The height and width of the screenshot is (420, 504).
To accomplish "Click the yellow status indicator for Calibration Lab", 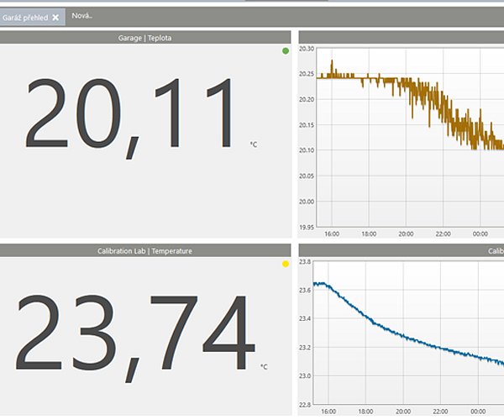I will [286, 264].
